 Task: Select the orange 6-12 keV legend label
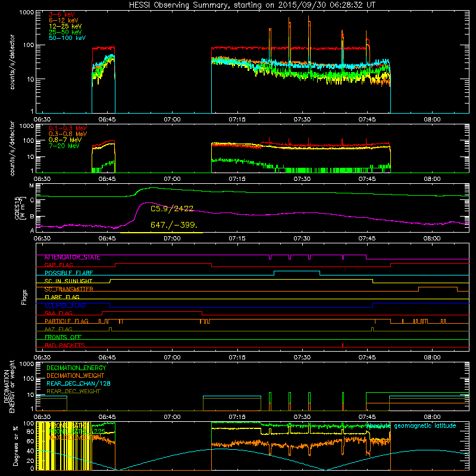click(63, 20)
